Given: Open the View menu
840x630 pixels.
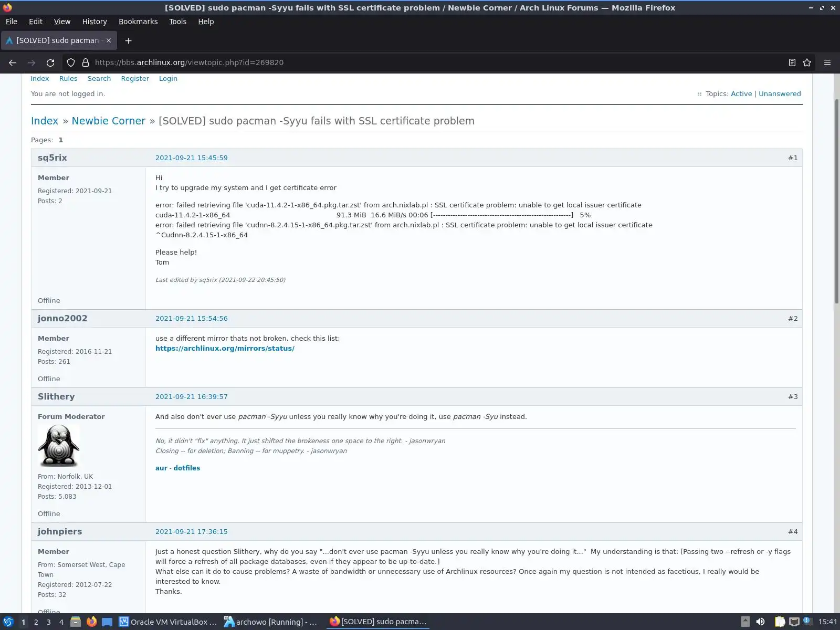Looking at the screenshot, I should 62,22.
